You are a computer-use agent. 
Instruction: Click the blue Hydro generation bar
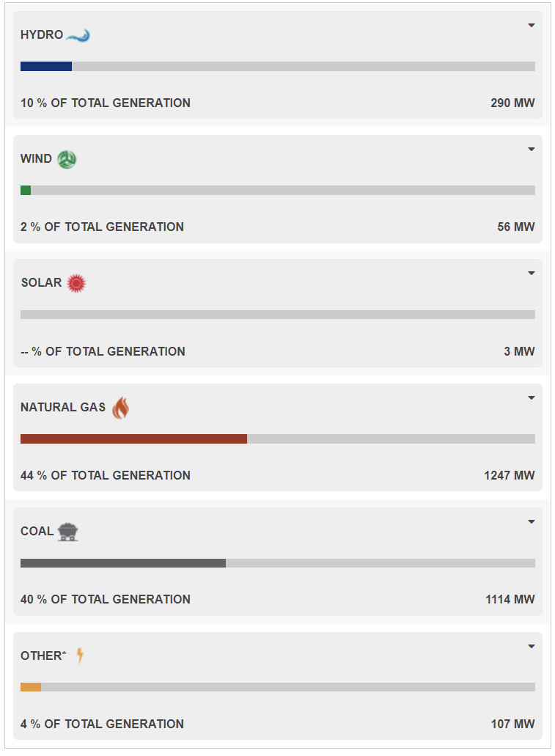[x=46, y=67]
